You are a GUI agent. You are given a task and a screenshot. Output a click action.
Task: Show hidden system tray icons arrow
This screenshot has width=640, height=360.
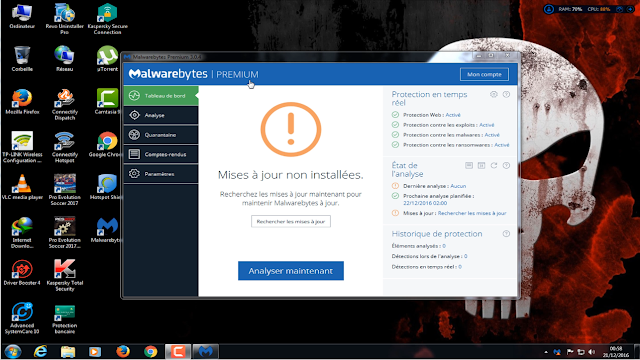click(x=546, y=352)
